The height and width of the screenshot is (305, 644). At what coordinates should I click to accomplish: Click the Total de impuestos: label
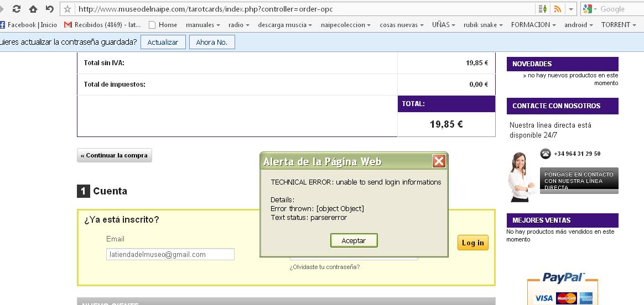(115, 85)
